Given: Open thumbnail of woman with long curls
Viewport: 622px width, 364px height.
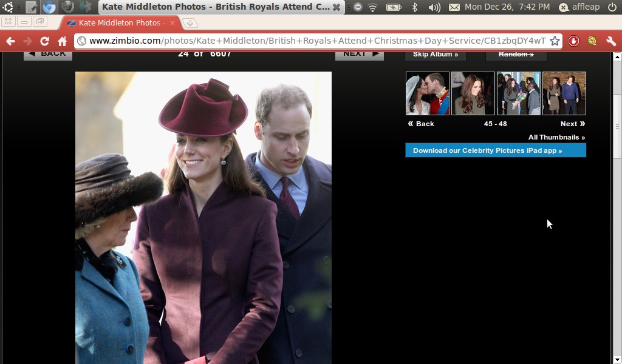Looking at the screenshot, I should pos(473,93).
